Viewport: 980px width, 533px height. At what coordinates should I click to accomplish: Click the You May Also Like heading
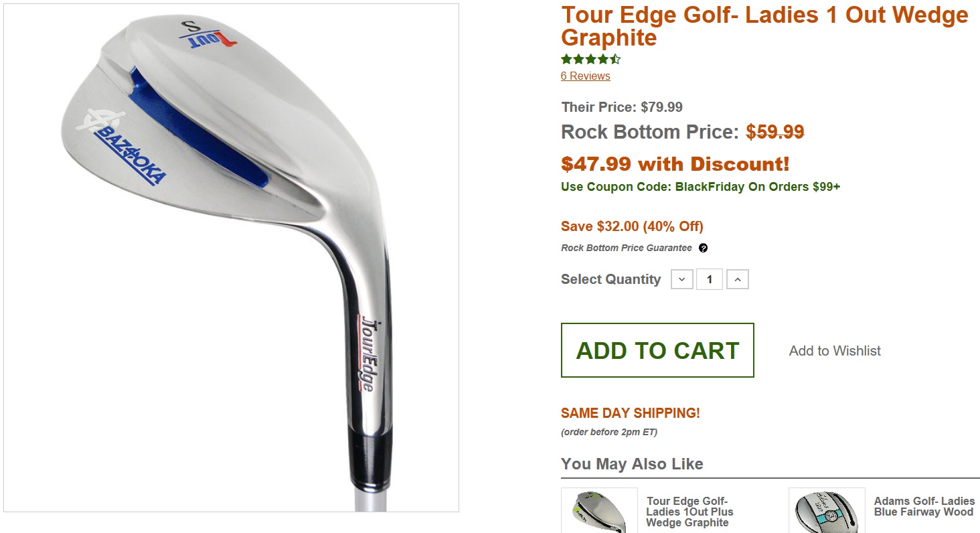click(x=632, y=464)
